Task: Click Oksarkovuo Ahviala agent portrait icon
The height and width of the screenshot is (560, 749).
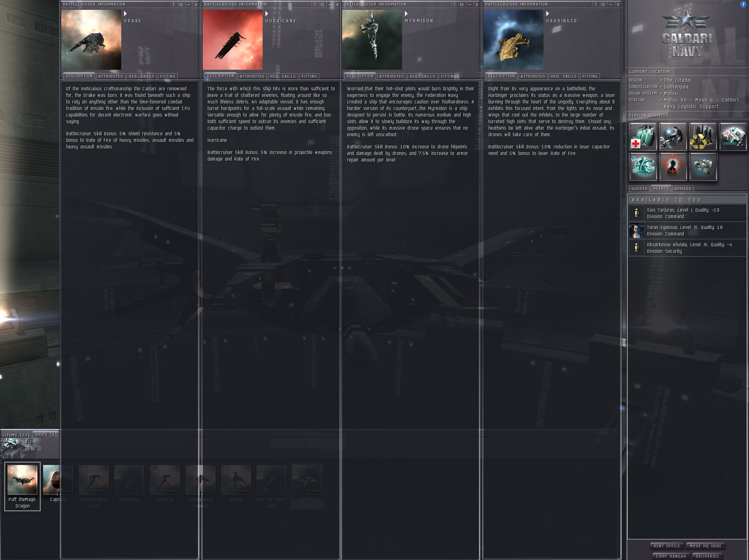Action: (x=636, y=248)
